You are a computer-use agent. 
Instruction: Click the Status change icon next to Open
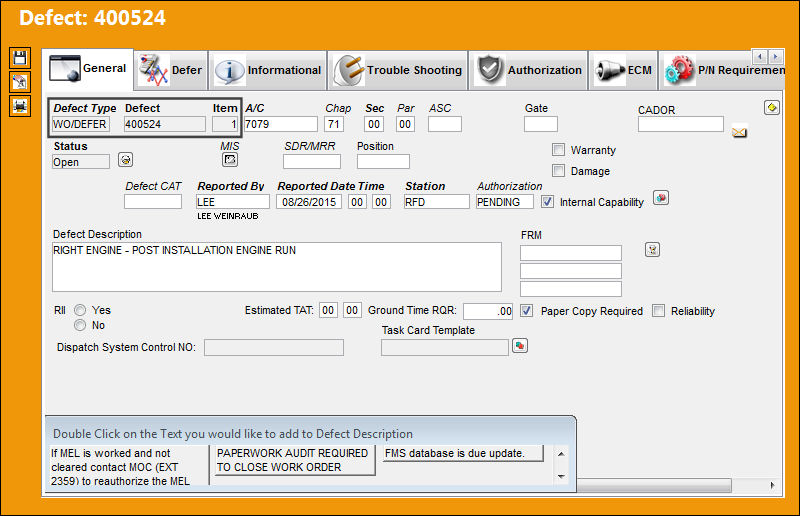point(126,160)
